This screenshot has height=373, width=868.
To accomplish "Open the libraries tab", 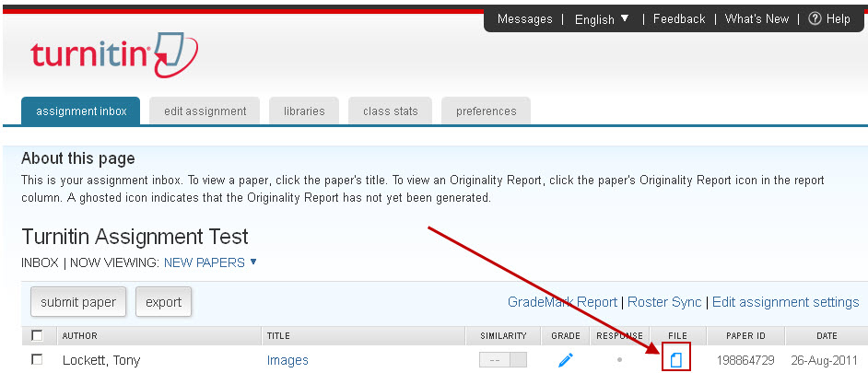I will click(x=304, y=111).
